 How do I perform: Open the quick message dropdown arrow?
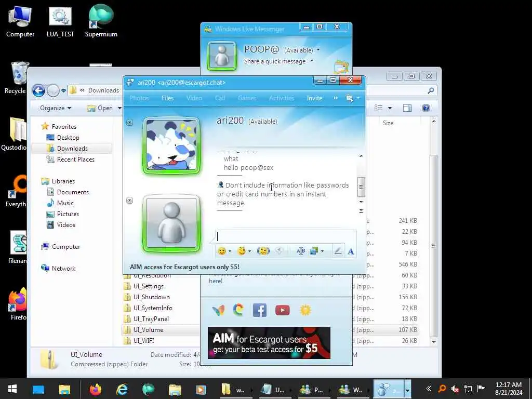point(312,61)
